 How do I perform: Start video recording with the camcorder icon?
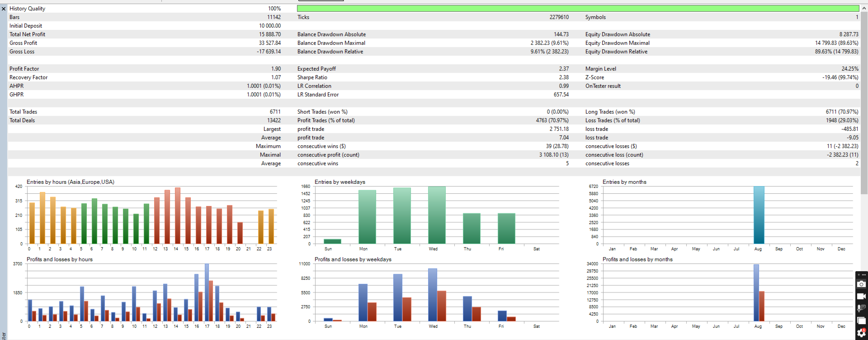(861, 297)
